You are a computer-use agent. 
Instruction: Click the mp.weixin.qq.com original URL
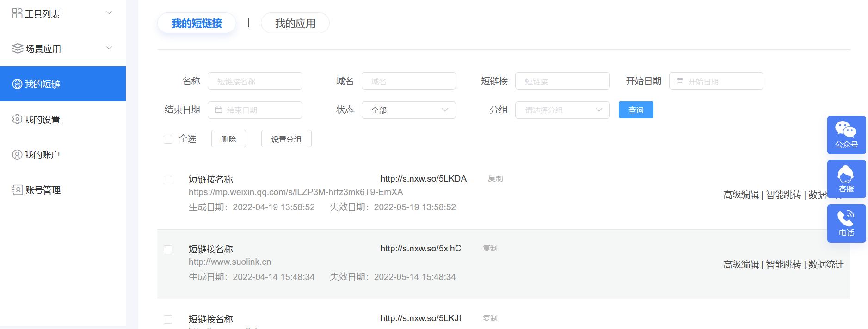295,192
